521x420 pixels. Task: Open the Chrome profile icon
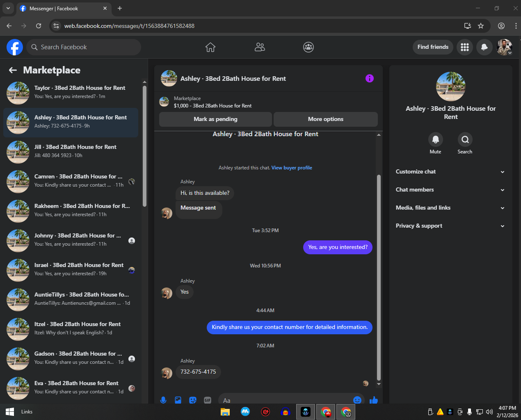coord(501,26)
